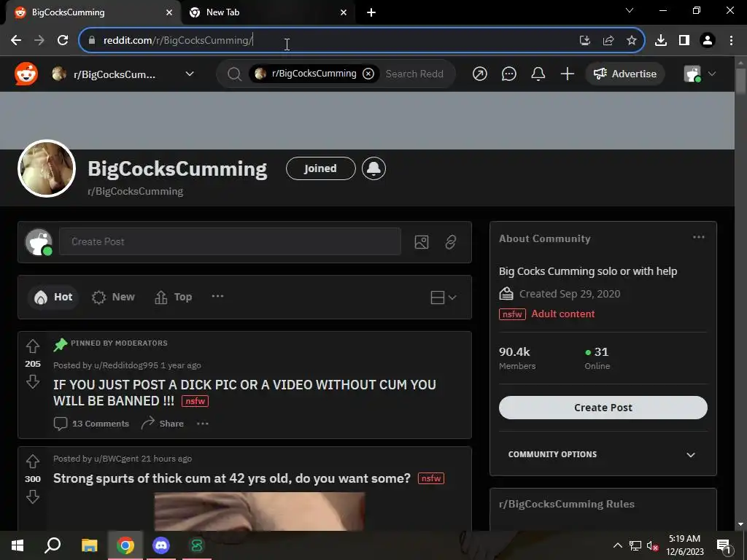Image resolution: width=747 pixels, height=560 pixels.
Task: Toggle community notification bell next to Joined
Action: [373, 168]
